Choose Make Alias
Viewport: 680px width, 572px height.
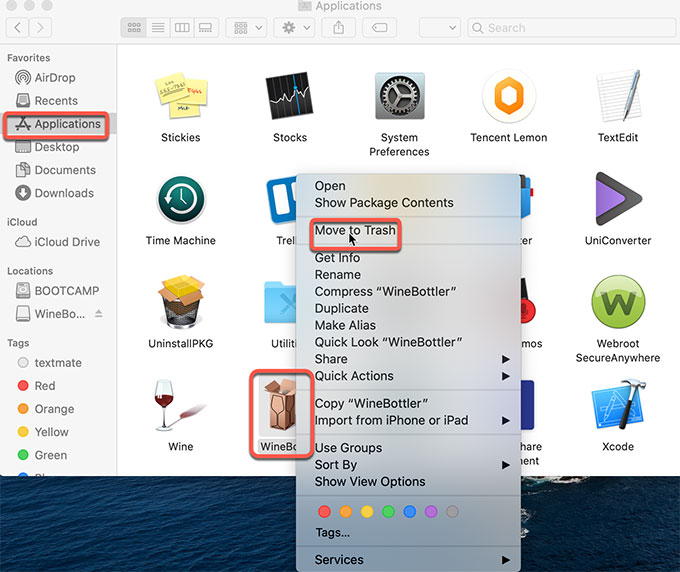(x=409, y=325)
